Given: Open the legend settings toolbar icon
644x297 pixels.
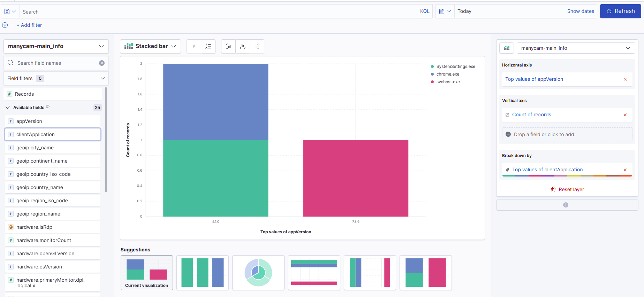Looking at the screenshot, I should pos(208,46).
